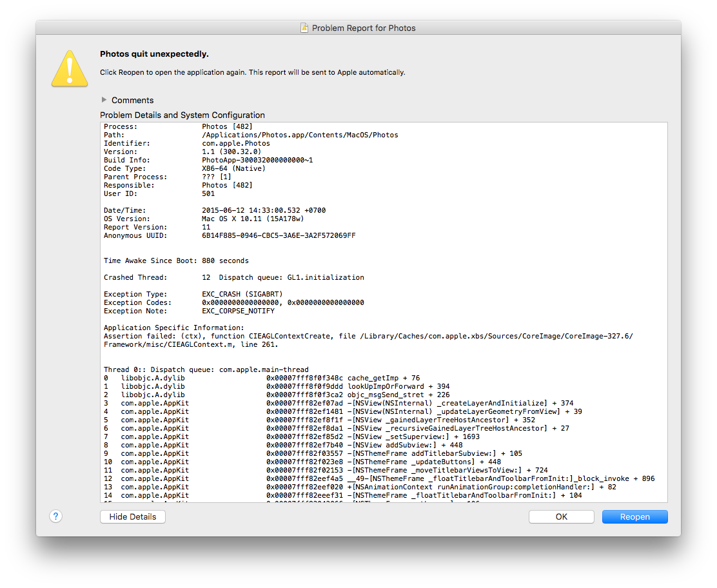Click the Time Awake Since Boot line
717x588 pixels.
(x=176, y=261)
